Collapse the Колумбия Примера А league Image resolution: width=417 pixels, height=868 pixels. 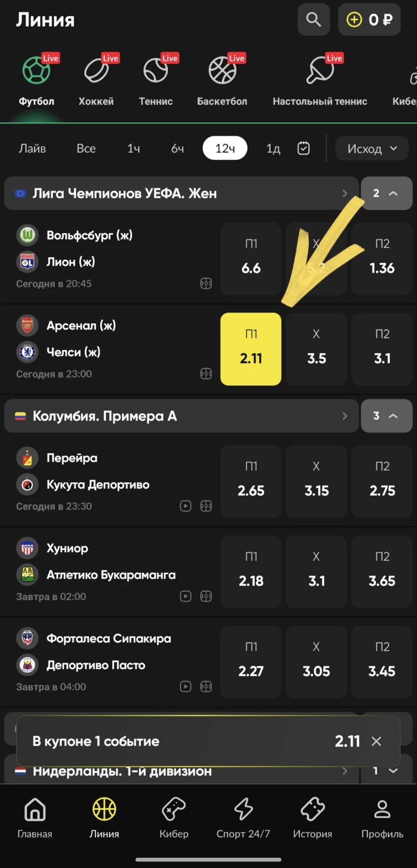(x=386, y=416)
